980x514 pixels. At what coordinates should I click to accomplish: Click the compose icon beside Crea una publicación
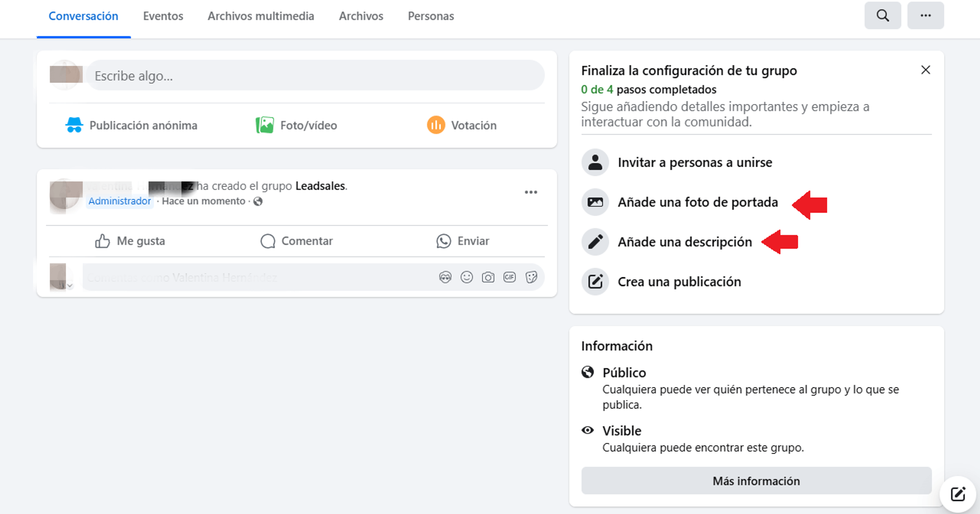pyautogui.click(x=595, y=282)
